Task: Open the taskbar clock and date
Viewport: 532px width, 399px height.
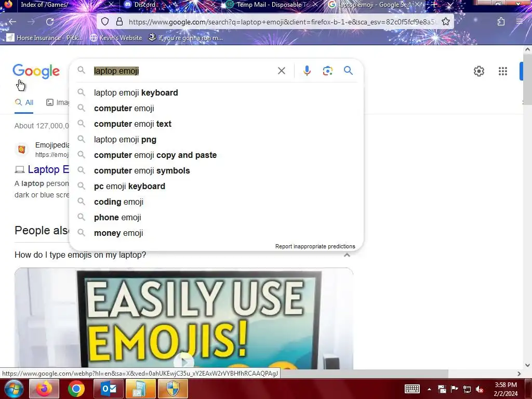Action: point(506,389)
